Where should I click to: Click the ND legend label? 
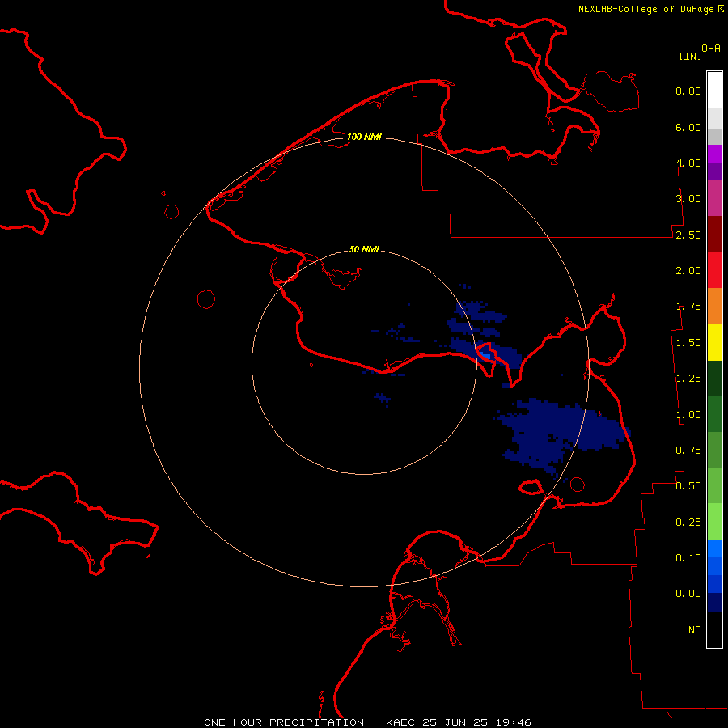click(x=695, y=630)
